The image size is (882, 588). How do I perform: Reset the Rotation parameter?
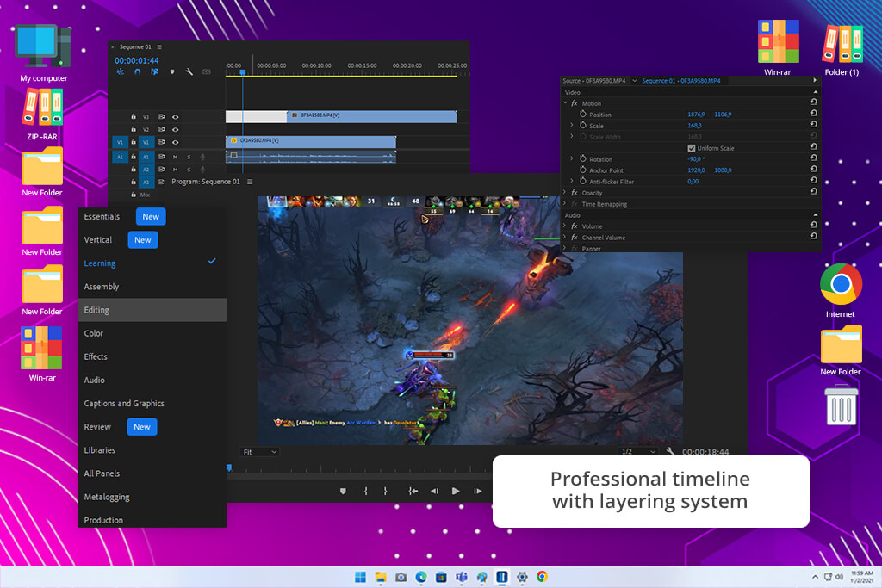813,158
